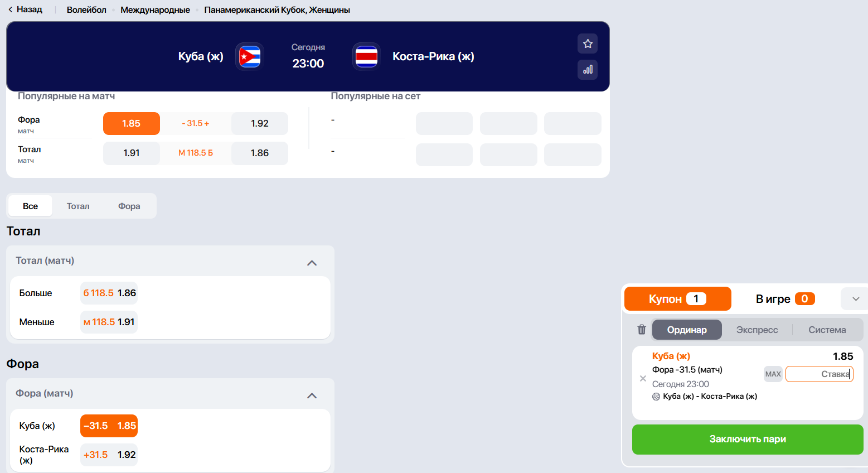Open match statistics bar chart icon
Image resolution: width=868 pixels, height=473 pixels.
pos(588,70)
